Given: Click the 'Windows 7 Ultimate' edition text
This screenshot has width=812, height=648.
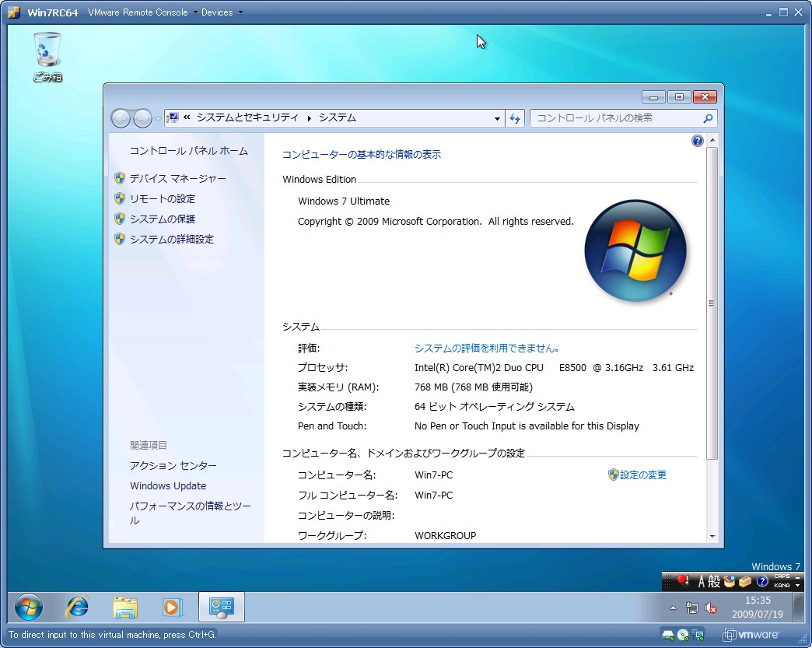Looking at the screenshot, I should (344, 201).
